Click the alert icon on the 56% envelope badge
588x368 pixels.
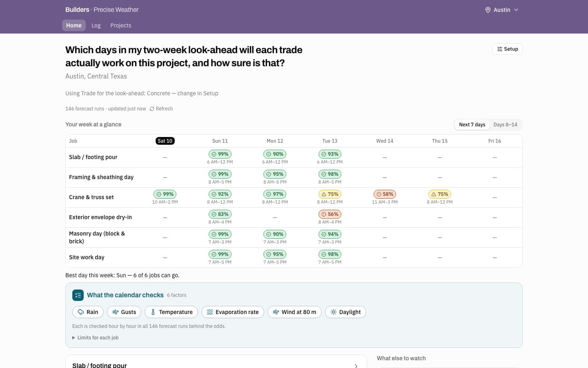(x=324, y=214)
